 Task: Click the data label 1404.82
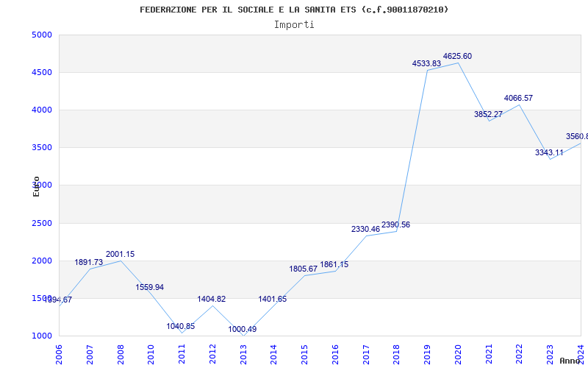point(212,300)
